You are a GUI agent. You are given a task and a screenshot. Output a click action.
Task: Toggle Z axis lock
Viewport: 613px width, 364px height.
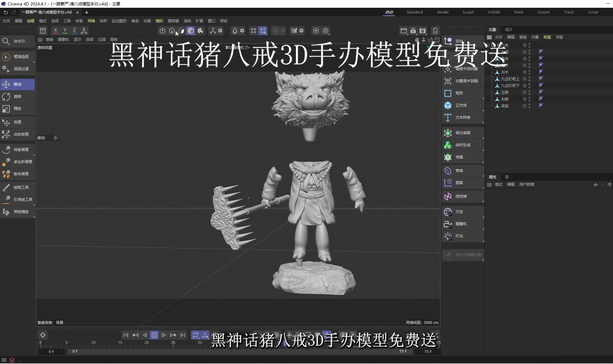74,31
